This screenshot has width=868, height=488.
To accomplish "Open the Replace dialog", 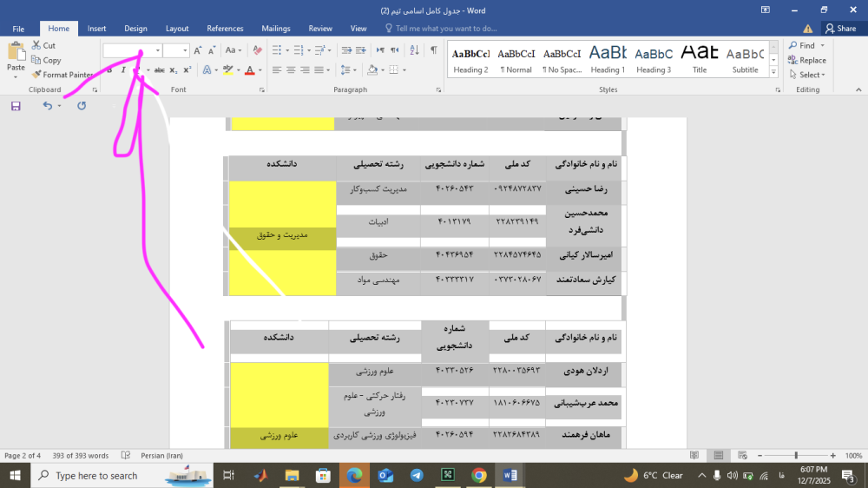I will 807,60.
